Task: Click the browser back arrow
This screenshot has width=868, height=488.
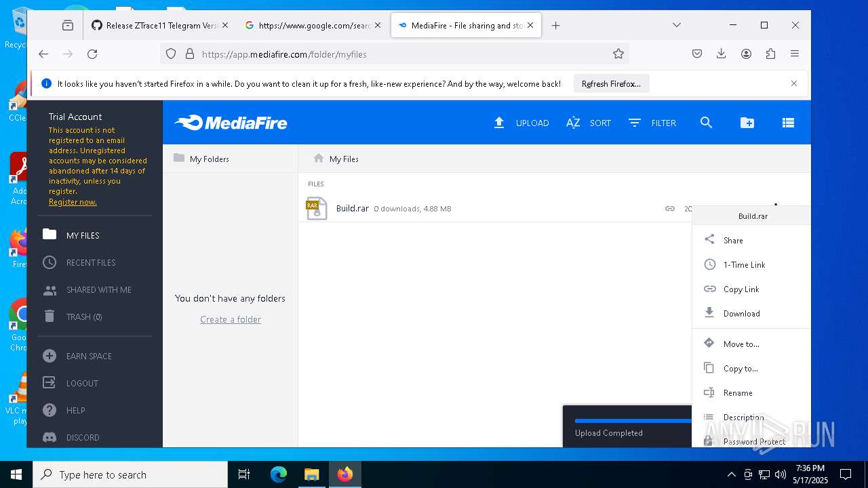Action: tap(43, 54)
